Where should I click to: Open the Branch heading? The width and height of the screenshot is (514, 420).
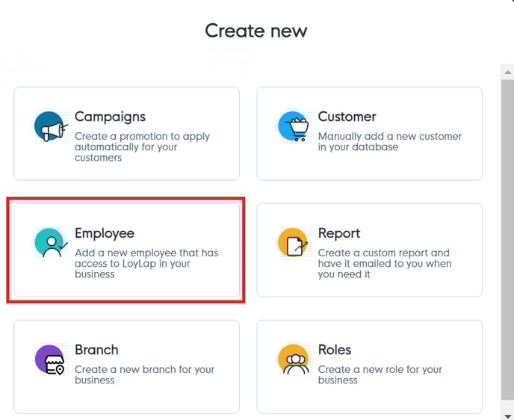click(96, 350)
